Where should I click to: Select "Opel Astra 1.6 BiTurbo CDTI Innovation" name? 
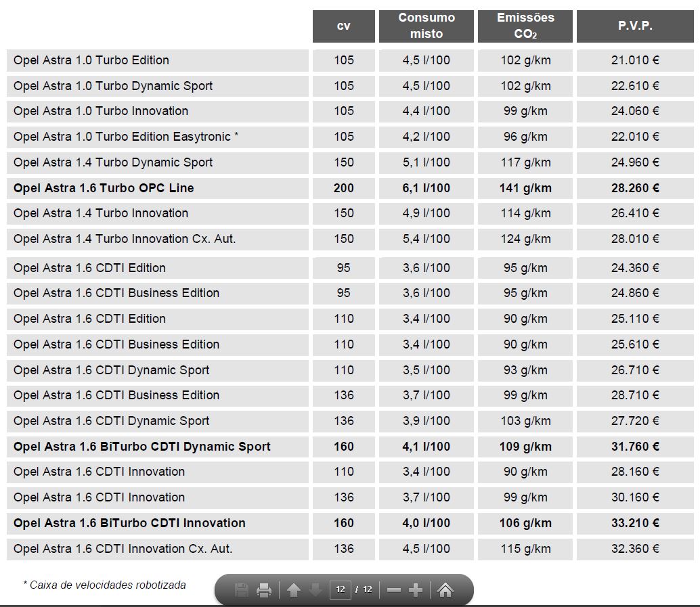coord(129,523)
